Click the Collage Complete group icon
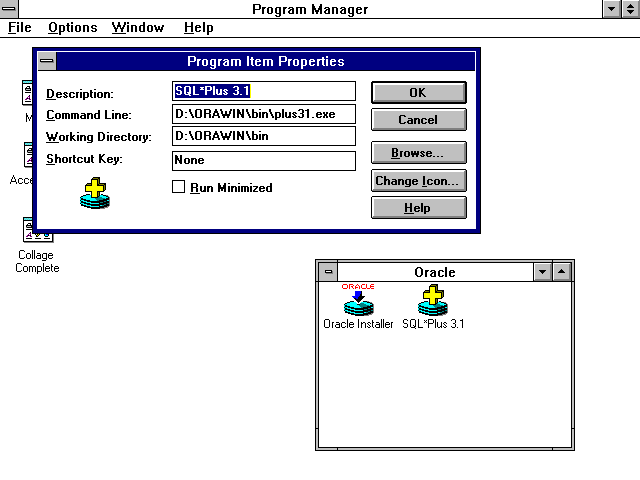Image resolution: width=640 pixels, height=480 pixels. point(36,231)
